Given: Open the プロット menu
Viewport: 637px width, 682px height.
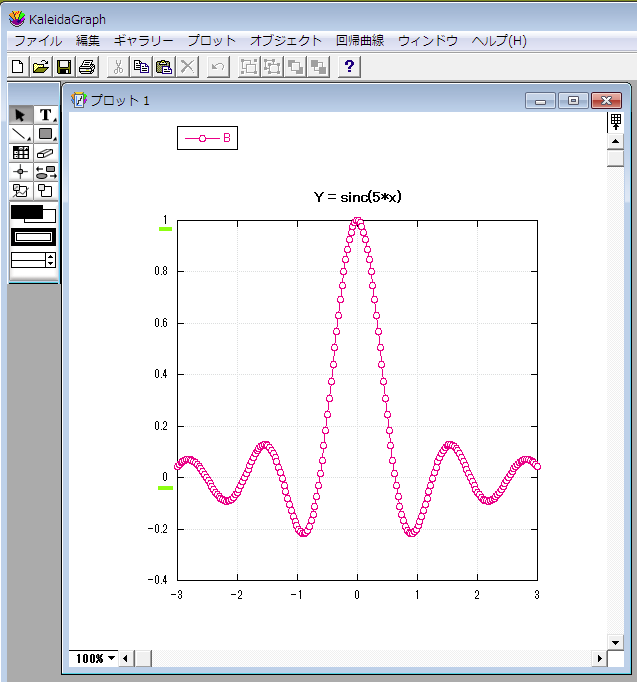Looking at the screenshot, I should coord(212,41).
